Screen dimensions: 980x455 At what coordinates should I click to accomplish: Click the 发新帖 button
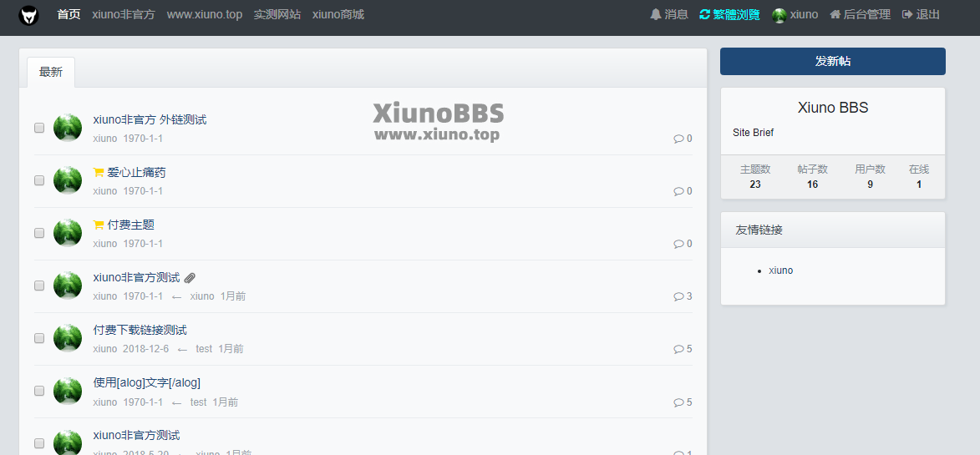pos(832,61)
